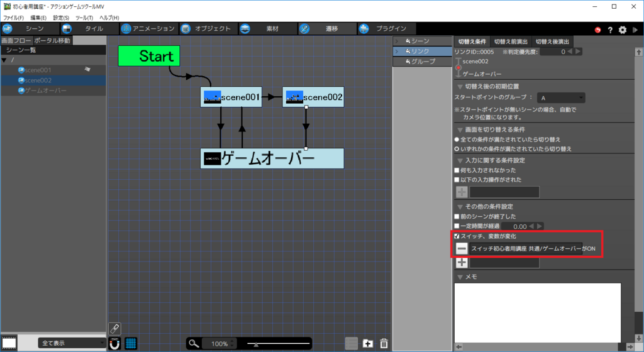Image resolution: width=644 pixels, height=352 pixels.
Task: Expand the シーン row chevron in the panel list
Action: 397,41
